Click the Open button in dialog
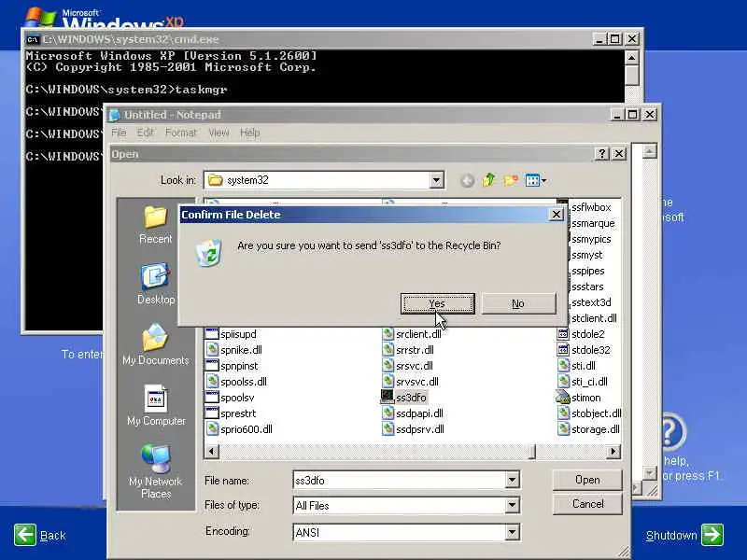 (587, 480)
